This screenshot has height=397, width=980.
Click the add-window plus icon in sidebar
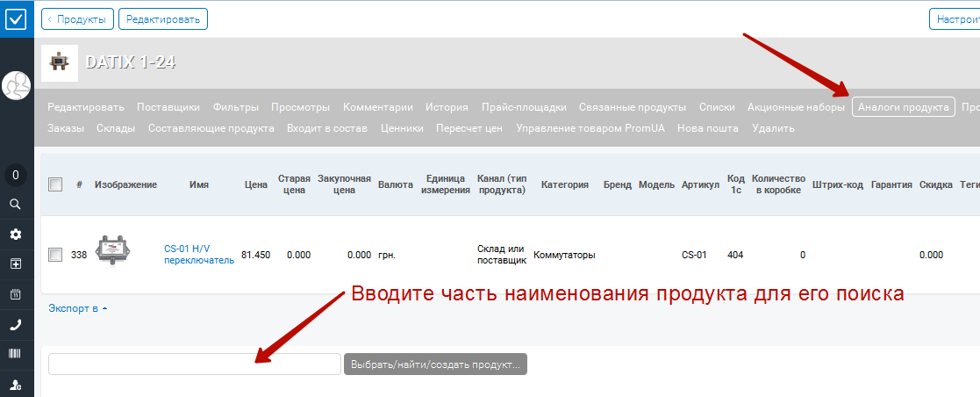click(x=17, y=264)
